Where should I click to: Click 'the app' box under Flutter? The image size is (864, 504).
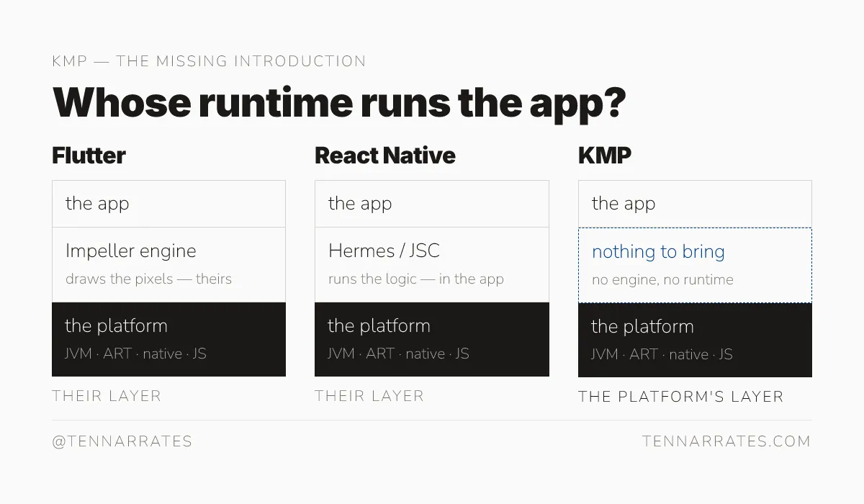tap(168, 204)
